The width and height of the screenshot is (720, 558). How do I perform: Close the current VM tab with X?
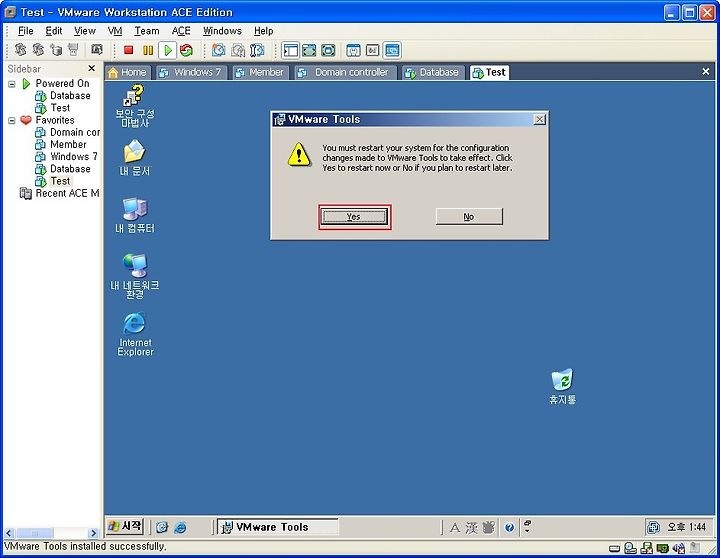point(706,72)
